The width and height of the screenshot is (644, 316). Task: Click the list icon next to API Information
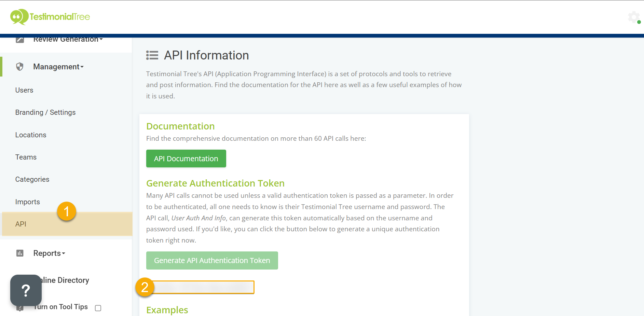152,55
